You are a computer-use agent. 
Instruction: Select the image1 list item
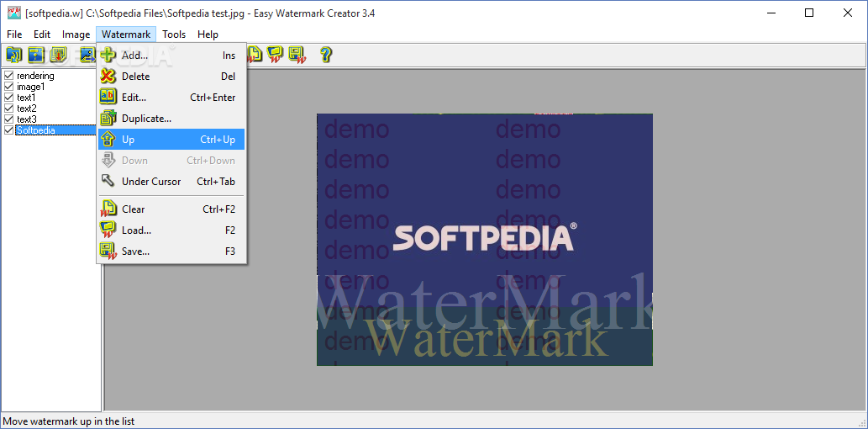(x=30, y=87)
